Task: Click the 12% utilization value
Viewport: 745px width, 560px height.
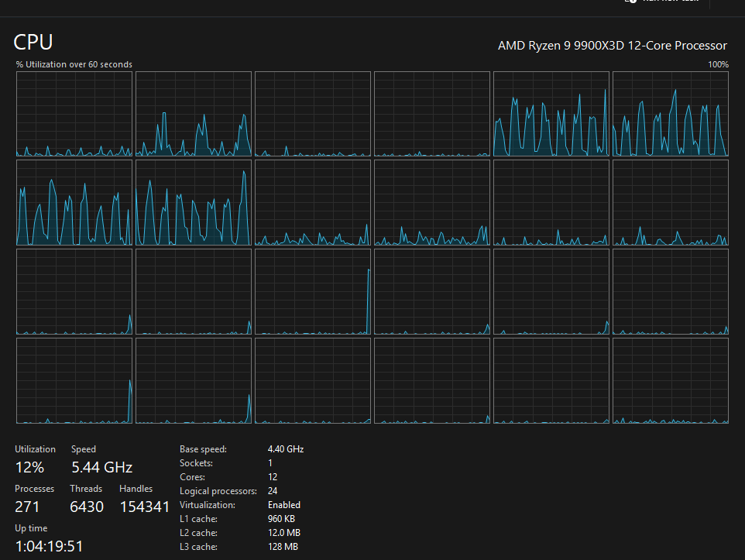Action: (x=29, y=467)
